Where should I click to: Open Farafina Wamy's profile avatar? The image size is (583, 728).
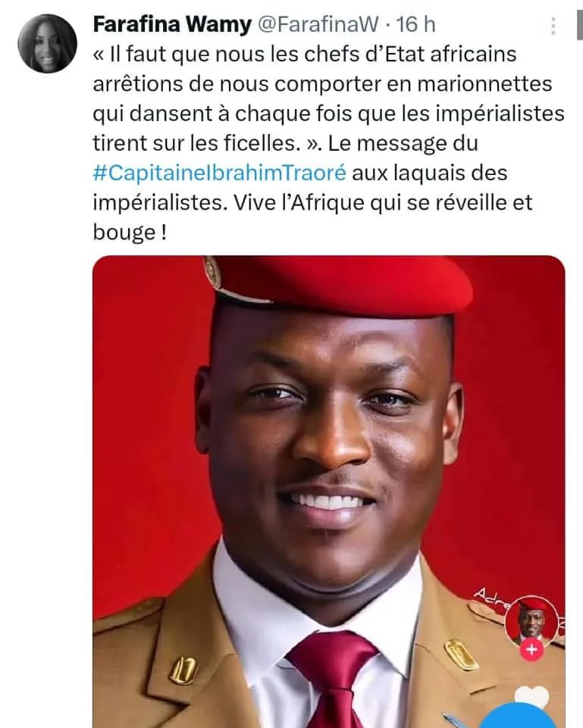pyautogui.click(x=47, y=43)
